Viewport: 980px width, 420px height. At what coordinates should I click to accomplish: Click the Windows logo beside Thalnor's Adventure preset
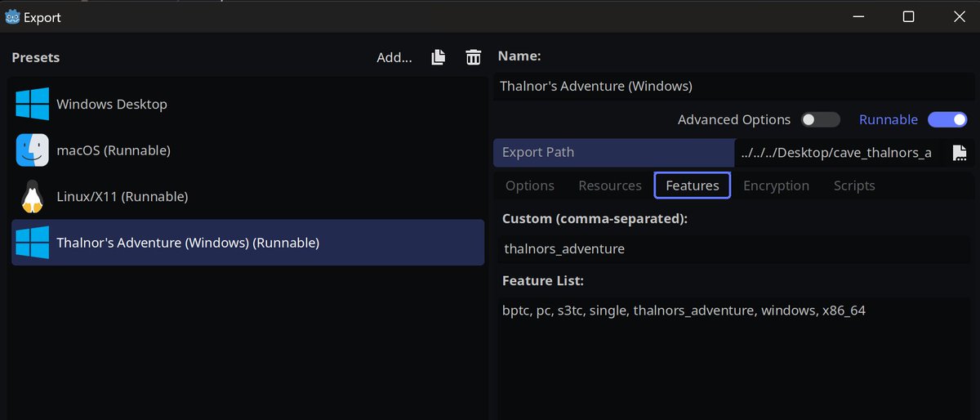pyautogui.click(x=33, y=243)
